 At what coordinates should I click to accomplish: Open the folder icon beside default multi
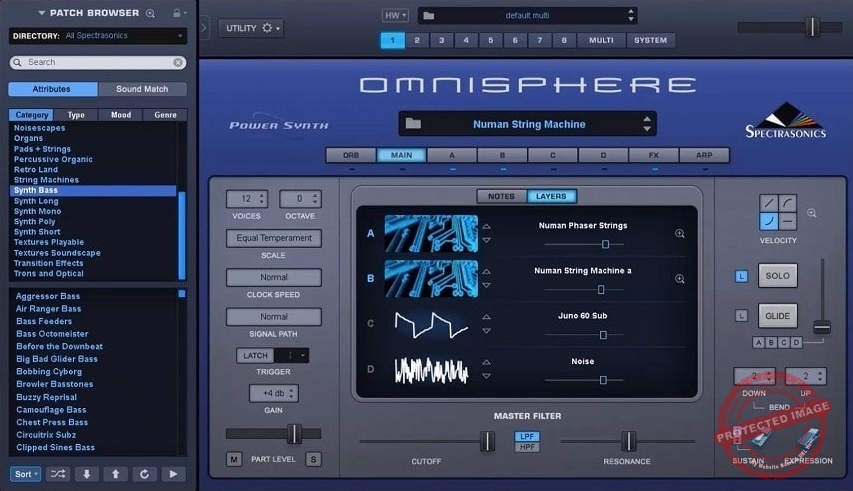(429, 16)
